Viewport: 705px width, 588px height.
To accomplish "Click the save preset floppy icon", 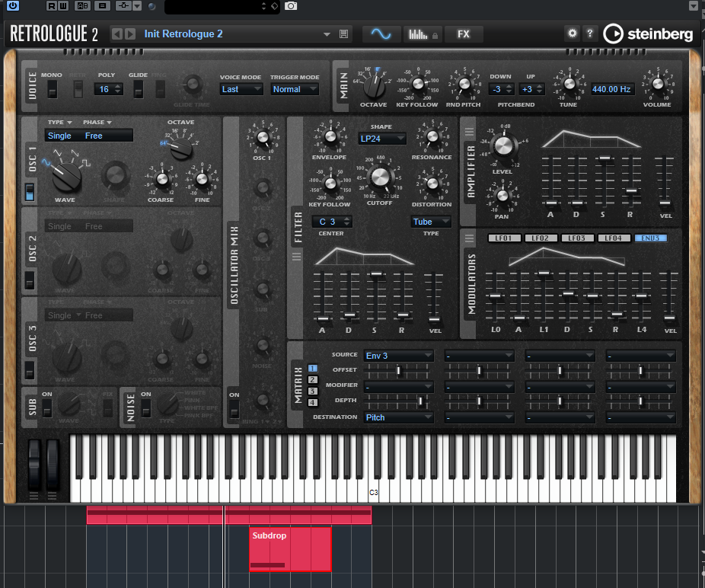I will coord(343,34).
